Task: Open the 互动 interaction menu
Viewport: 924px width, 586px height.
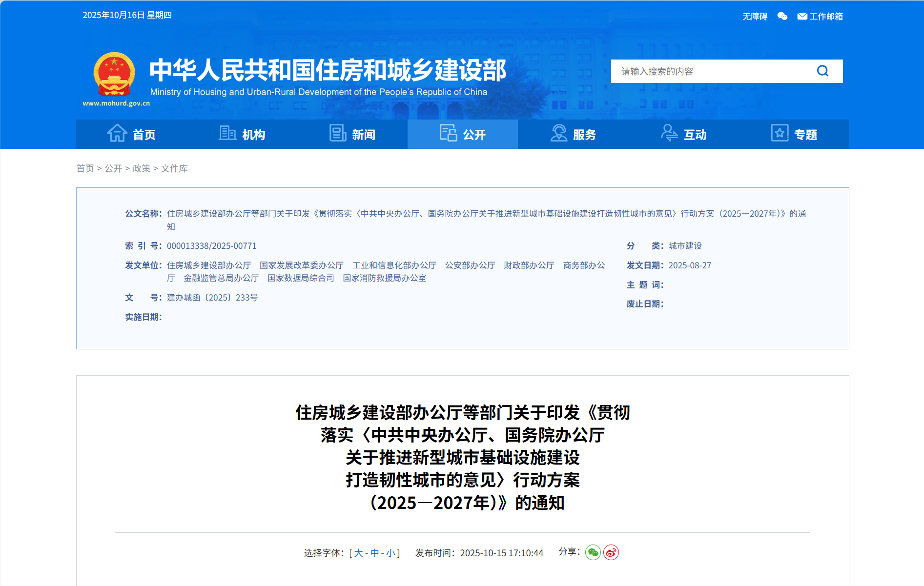Action: click(x=683, y=134)
